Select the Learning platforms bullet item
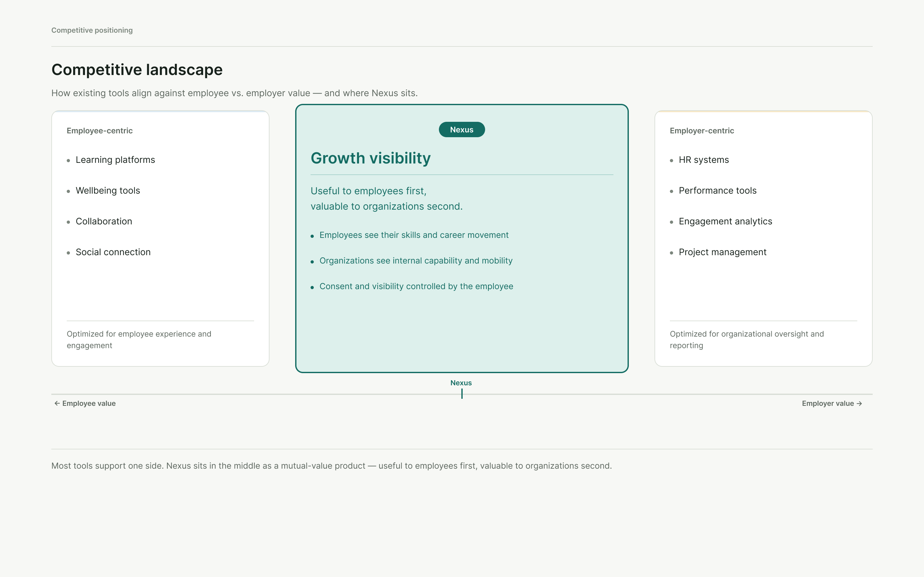This screenshot has width=924, height=577. (x=111, y=160)
